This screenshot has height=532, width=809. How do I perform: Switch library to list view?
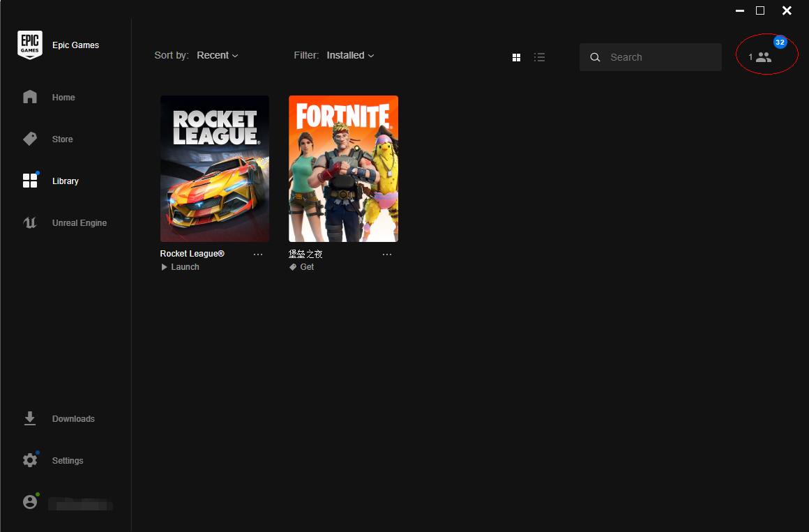point(539,57)
